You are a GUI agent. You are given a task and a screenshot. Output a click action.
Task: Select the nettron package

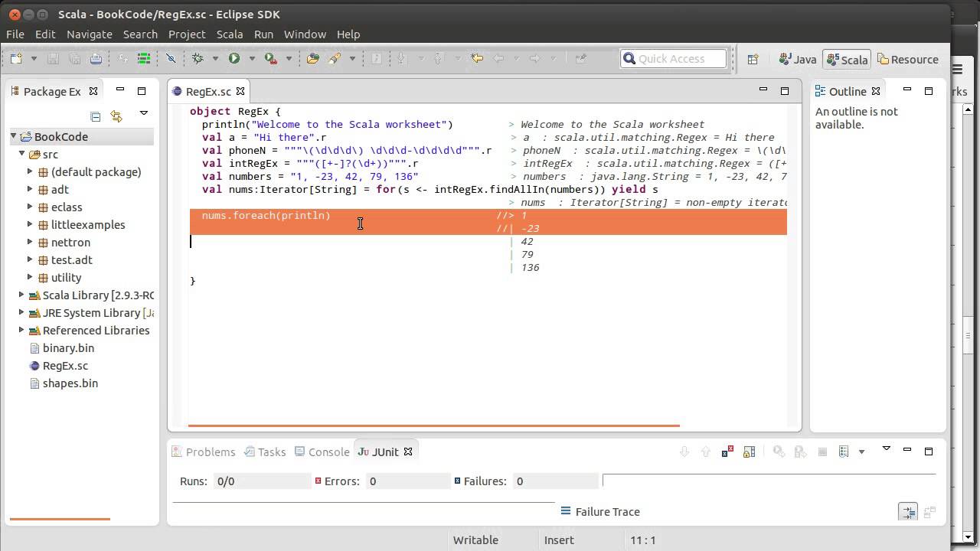(x=70, y=243)
